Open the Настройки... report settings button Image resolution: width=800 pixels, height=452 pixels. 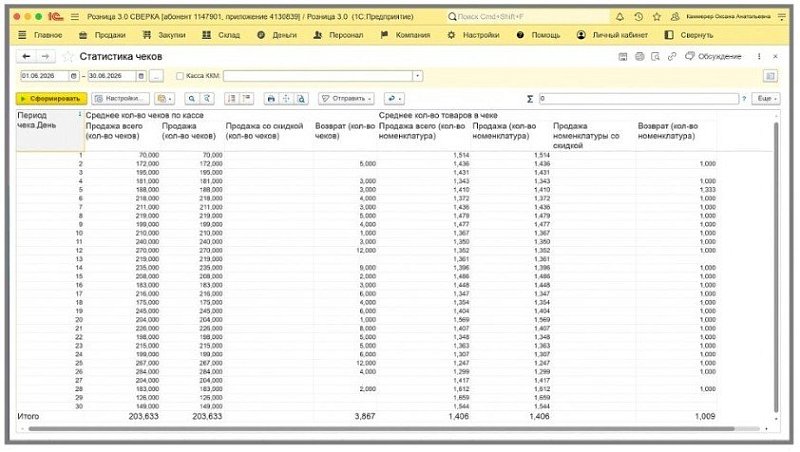[120, 98]
